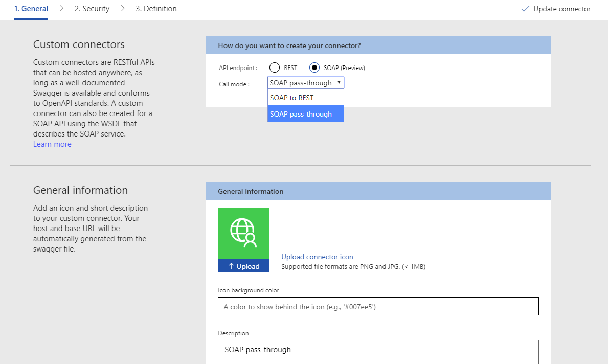Click the chevron arrow after General step
The height and width of the screenshot is (364, 608).
pyautogui.click(x=61, y=9)
